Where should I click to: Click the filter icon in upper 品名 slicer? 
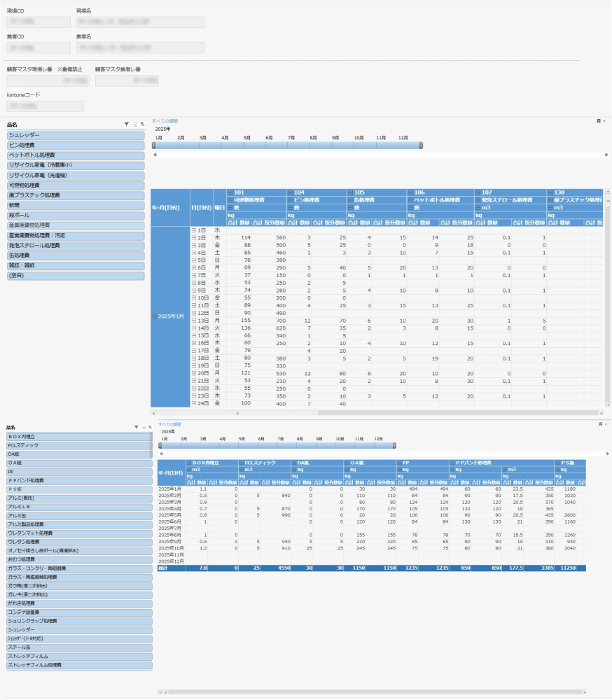click(126, 124)
